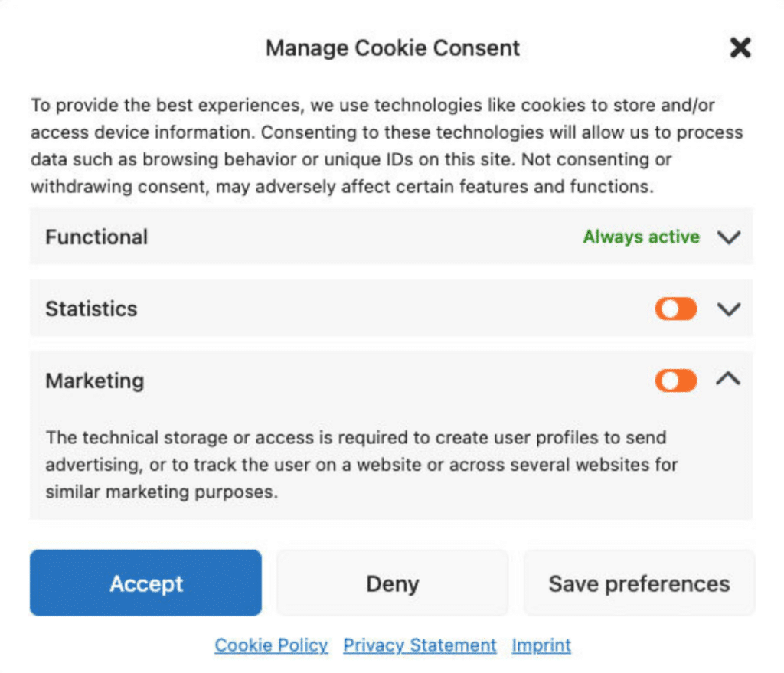
Task: Click the Deny button
Action: point(392,583)
